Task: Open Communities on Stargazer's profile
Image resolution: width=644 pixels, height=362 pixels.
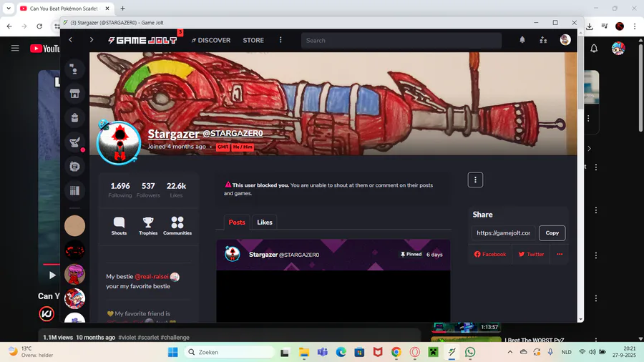Action: pos(177,226)
